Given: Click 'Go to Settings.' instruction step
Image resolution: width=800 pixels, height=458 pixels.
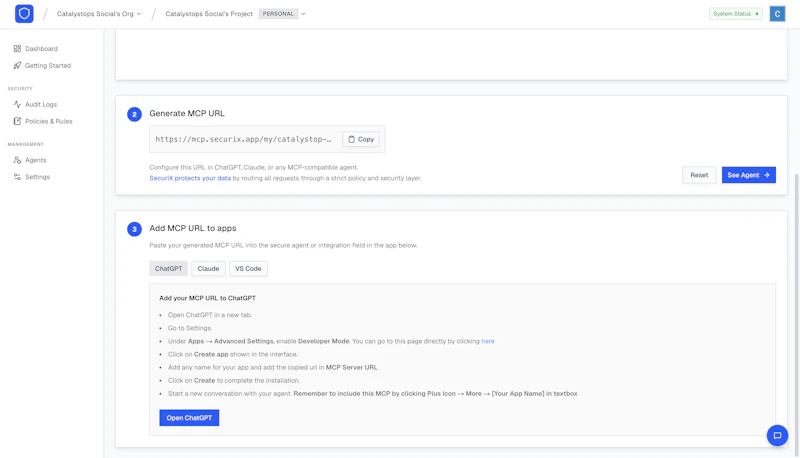Looking at the screenshot, I should [x=190, y=328].
